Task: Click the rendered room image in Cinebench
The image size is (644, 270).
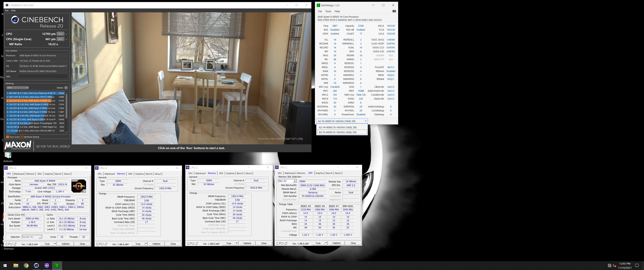Action: tap(191, 78)
